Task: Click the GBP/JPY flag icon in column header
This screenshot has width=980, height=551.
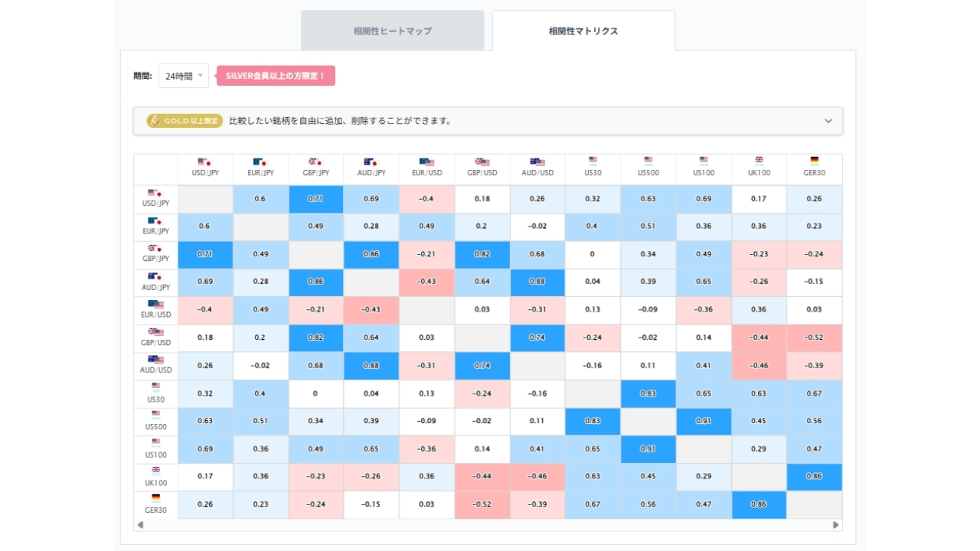Action: [x=315, y=161]
